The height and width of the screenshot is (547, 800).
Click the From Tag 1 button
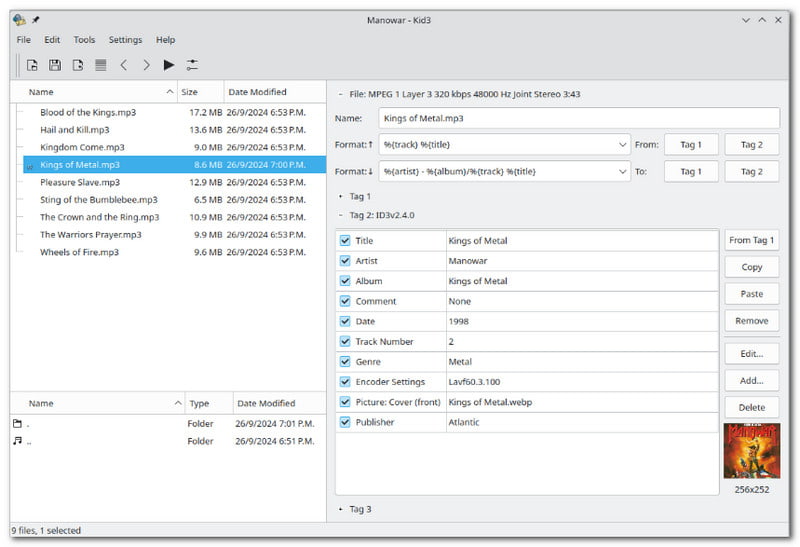coord(752,240)
